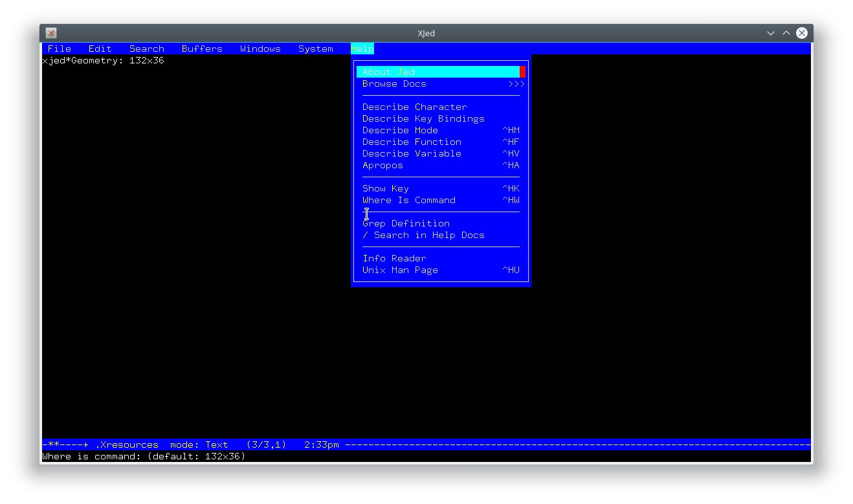The height and width of the screenshot is (504, 853).
Task: Choose Describe Function from Help menu
Action: pos(412,142)
